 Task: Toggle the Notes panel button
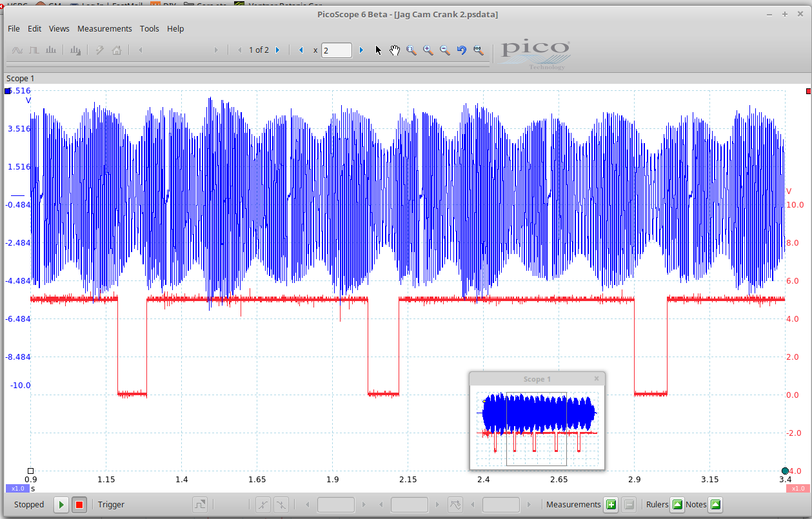pyautogui.click(x=715, y=505)
